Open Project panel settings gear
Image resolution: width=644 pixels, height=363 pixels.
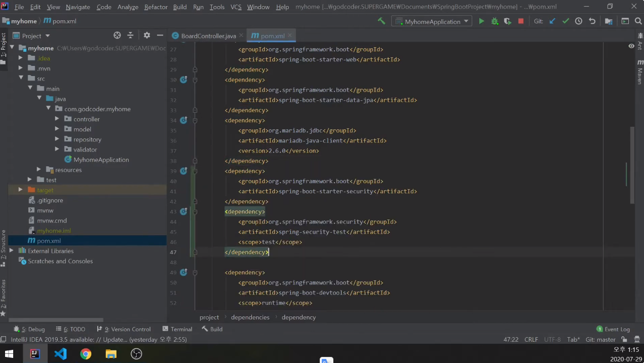(x=146, y=35)
